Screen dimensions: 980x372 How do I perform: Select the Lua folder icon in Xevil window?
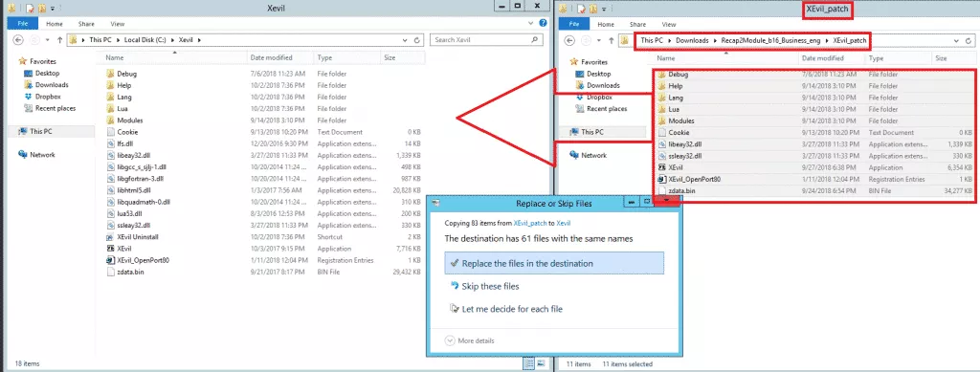(x=110, y=109)
